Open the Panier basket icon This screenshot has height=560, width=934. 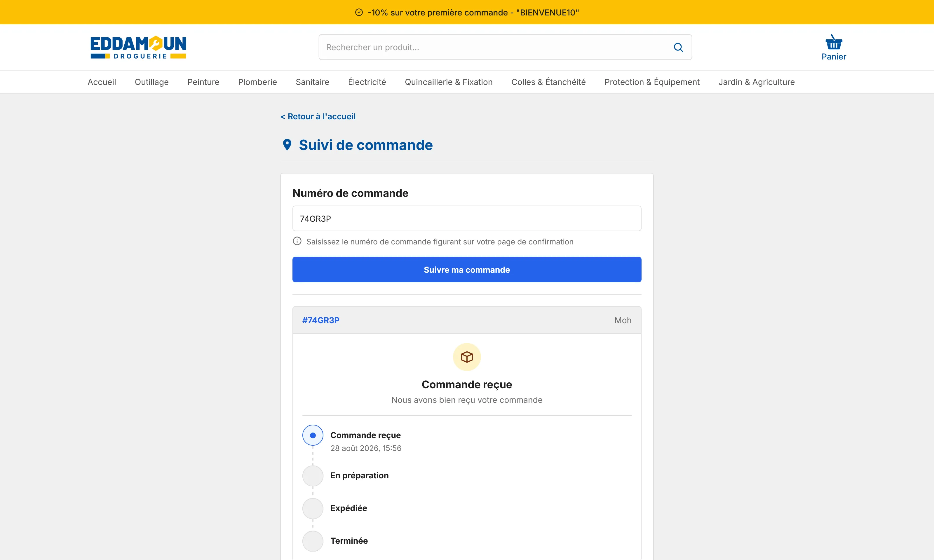click(x=834, y=42)
